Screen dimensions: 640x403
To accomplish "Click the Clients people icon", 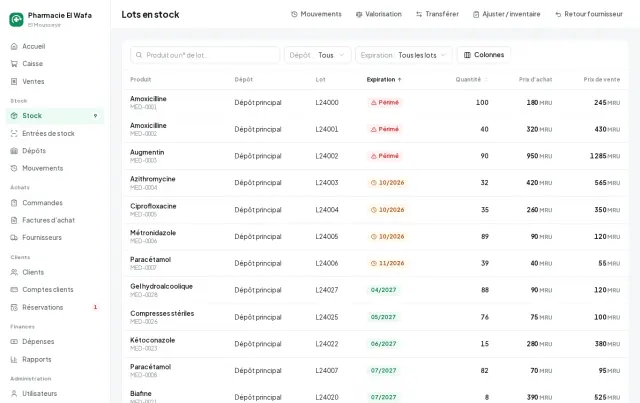I will [x=14, y=272].
